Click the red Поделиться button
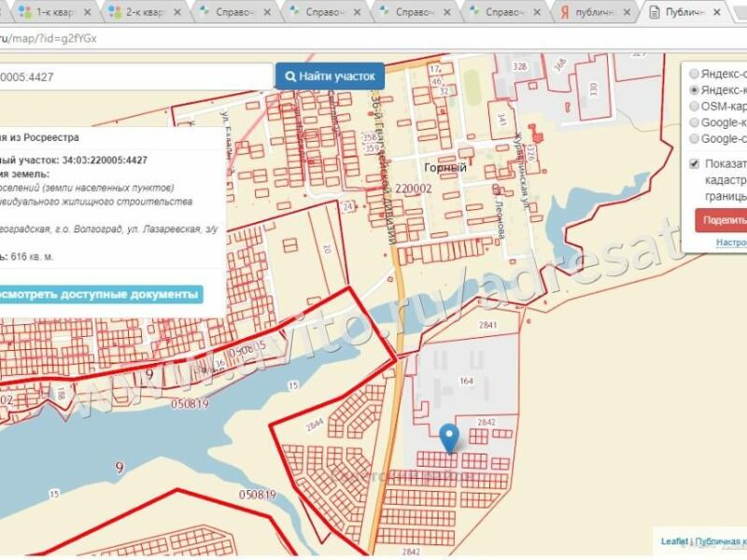This screenshot has width=747, height=560. pyautogui.click(x=721, y=220)
